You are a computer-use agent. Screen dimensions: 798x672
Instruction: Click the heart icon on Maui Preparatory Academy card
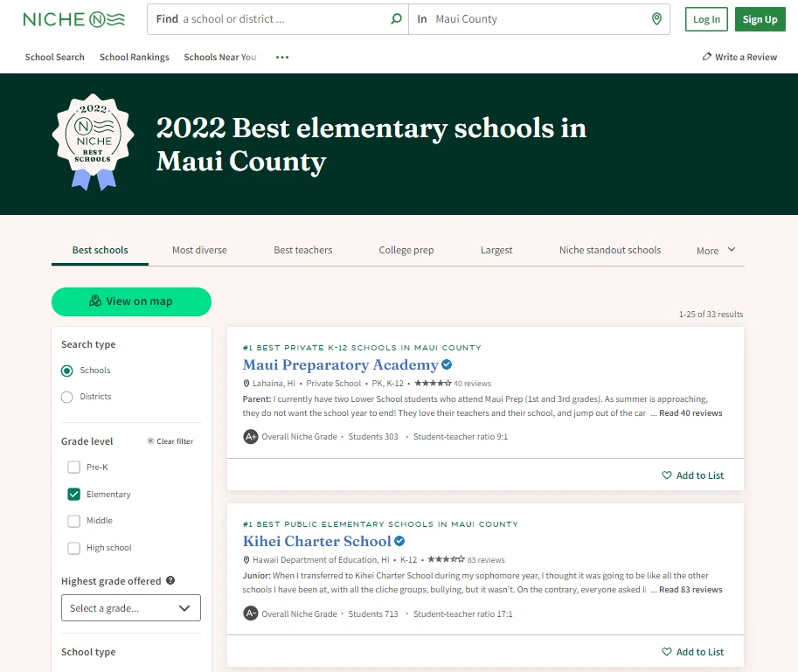[666, 475]
